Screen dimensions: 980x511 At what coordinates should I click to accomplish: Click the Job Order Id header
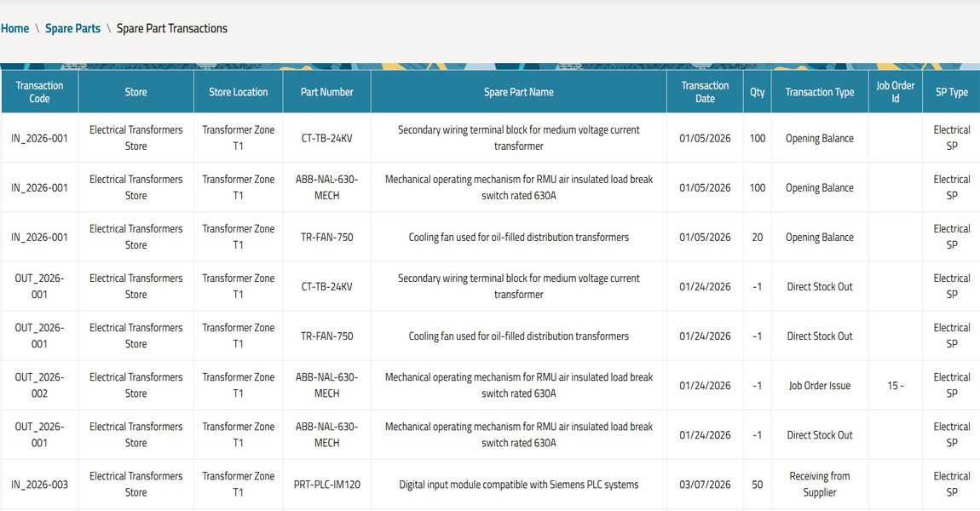coord(895,92)
